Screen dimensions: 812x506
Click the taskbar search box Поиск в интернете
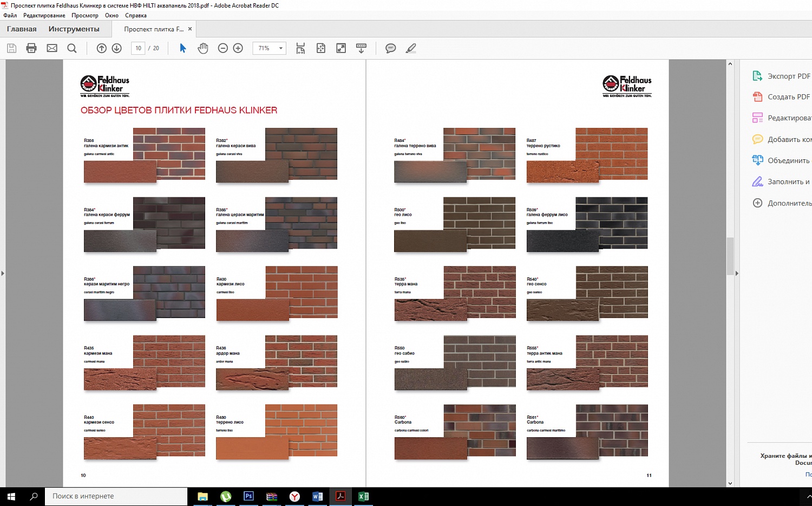click(x=116, y=496)
